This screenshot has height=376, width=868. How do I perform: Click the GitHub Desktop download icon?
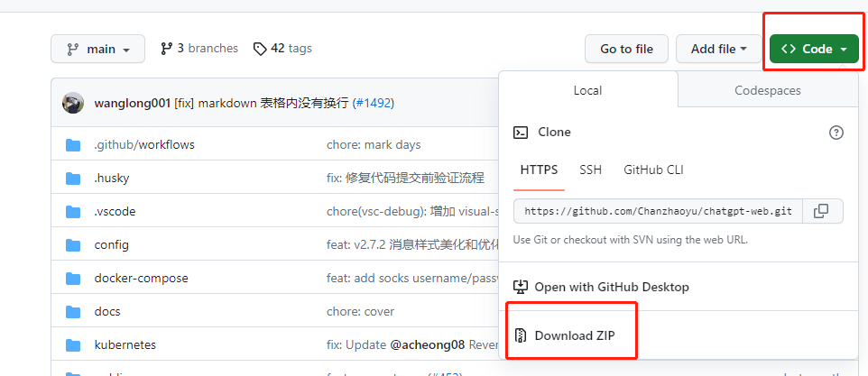(x=521, y=288)
